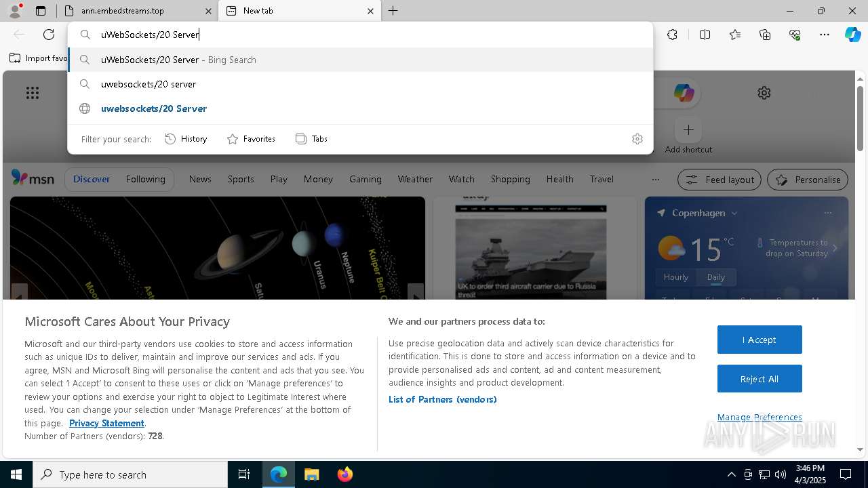Open the Watch category
Image resolution: width=868 pixels, height=488 pixels.
(462, 179)
